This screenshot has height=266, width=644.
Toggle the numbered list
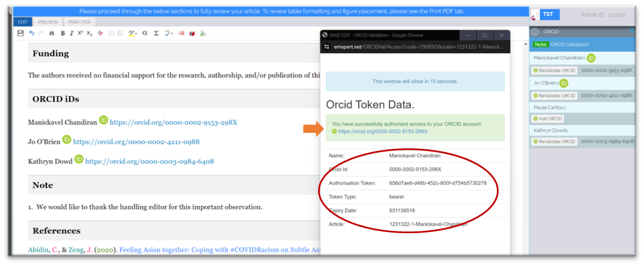point(111,33)
